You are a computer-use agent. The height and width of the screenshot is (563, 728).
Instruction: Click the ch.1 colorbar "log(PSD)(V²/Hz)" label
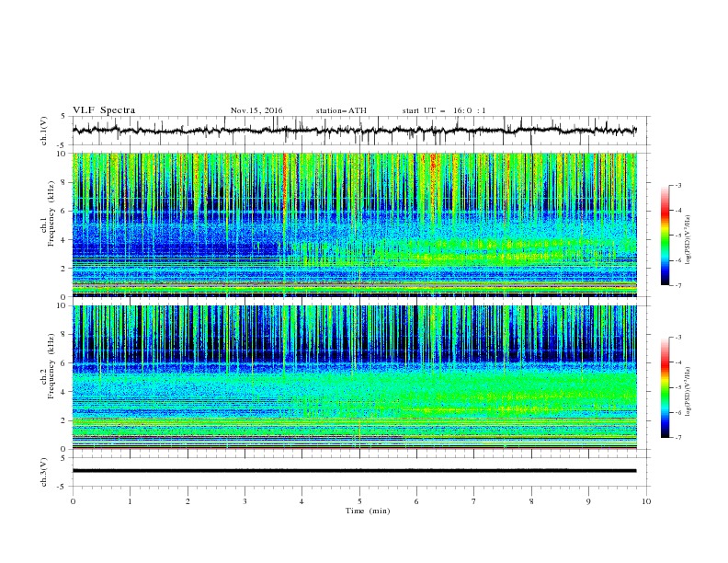(x=688, y=240)
